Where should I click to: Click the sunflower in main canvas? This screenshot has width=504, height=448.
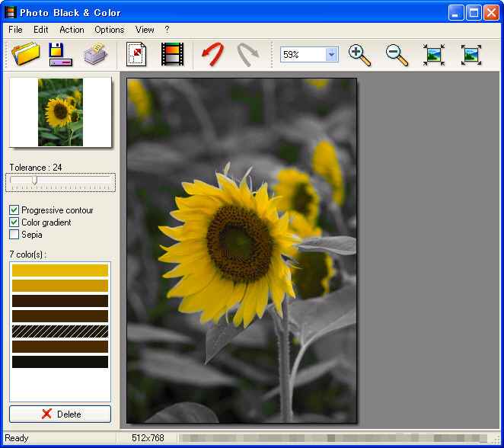click(230, 248)
